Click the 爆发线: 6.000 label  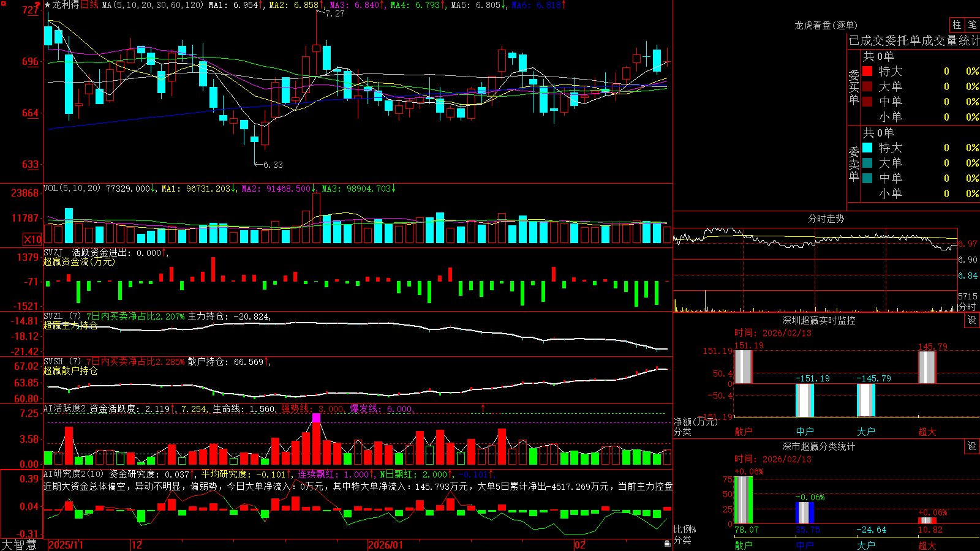click(382, 409)
